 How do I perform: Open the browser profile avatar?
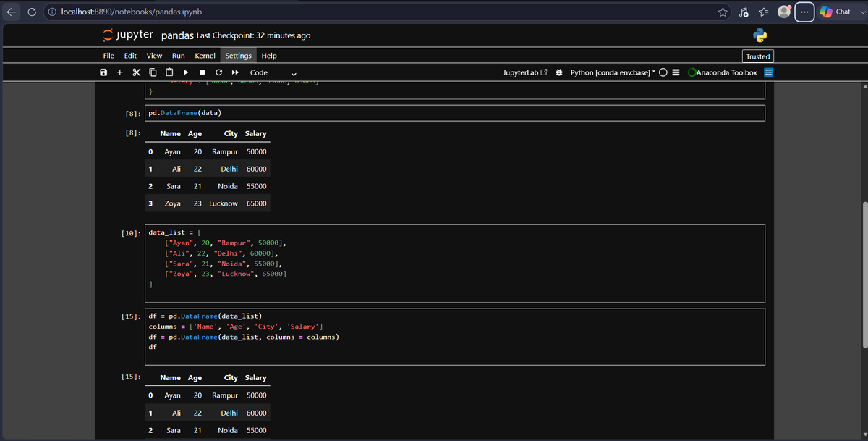784,12
